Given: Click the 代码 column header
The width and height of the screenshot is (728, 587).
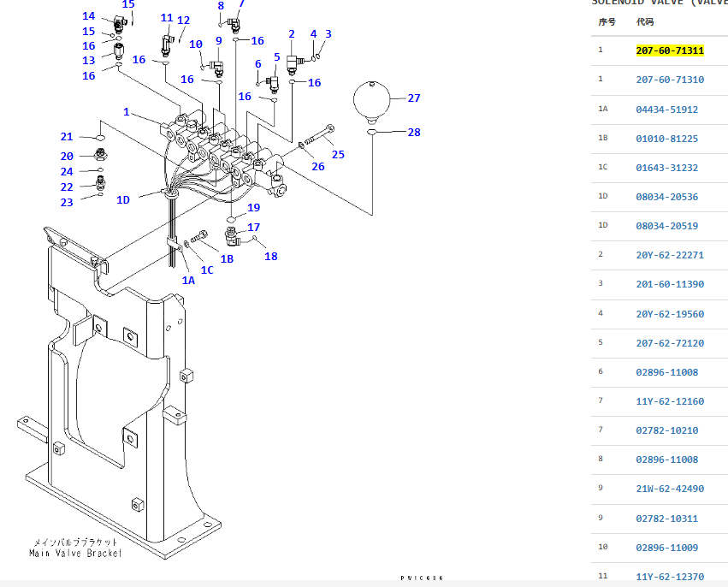Looking at the screenshot, I should pyautogui.click(x=645, y=22).
